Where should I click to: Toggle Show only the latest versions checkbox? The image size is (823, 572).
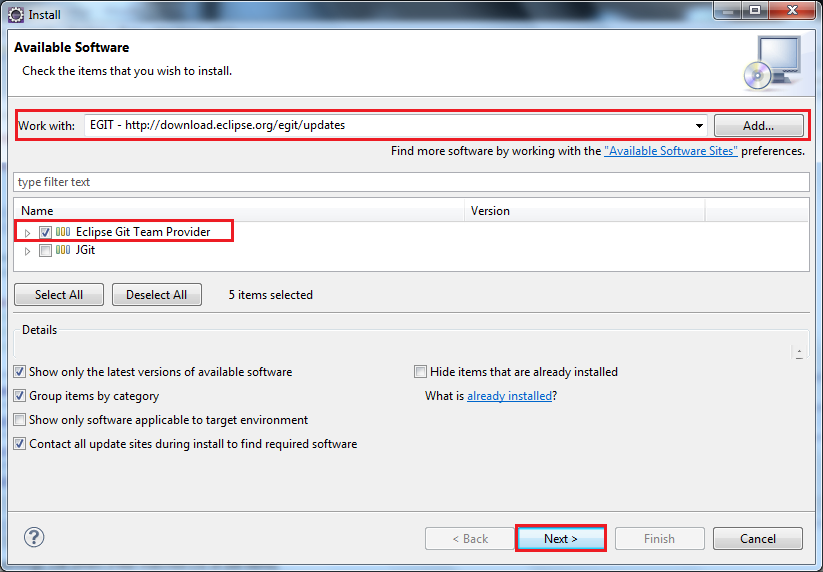[x=19, y=372]
